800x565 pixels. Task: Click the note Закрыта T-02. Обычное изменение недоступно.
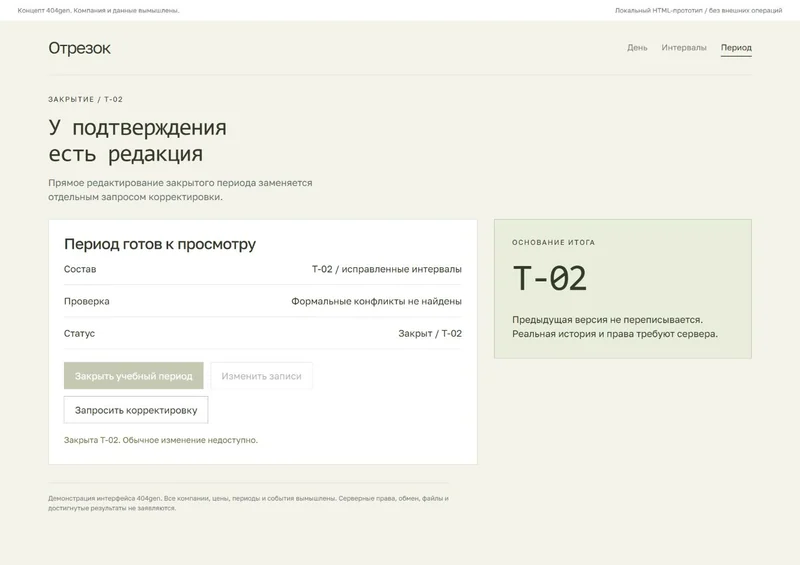(161, 440)
